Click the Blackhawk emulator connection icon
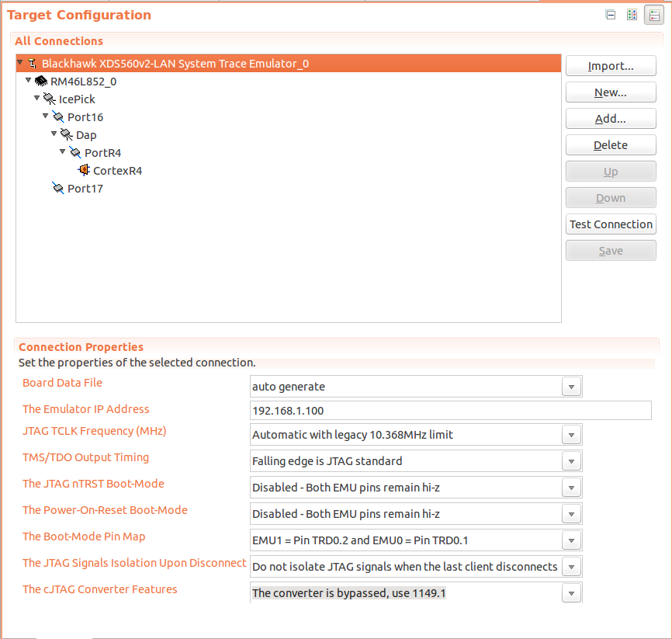 pos(33,64)
